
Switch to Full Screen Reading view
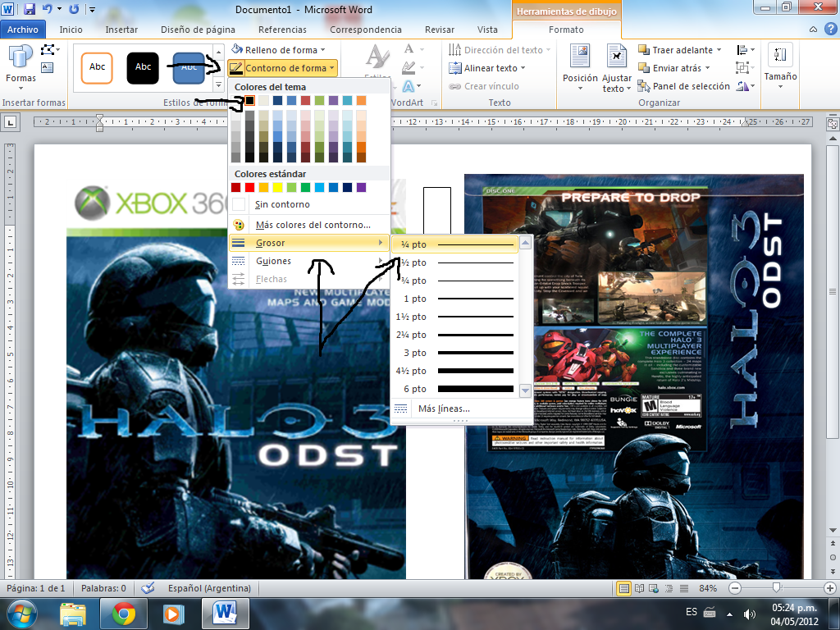639,588
